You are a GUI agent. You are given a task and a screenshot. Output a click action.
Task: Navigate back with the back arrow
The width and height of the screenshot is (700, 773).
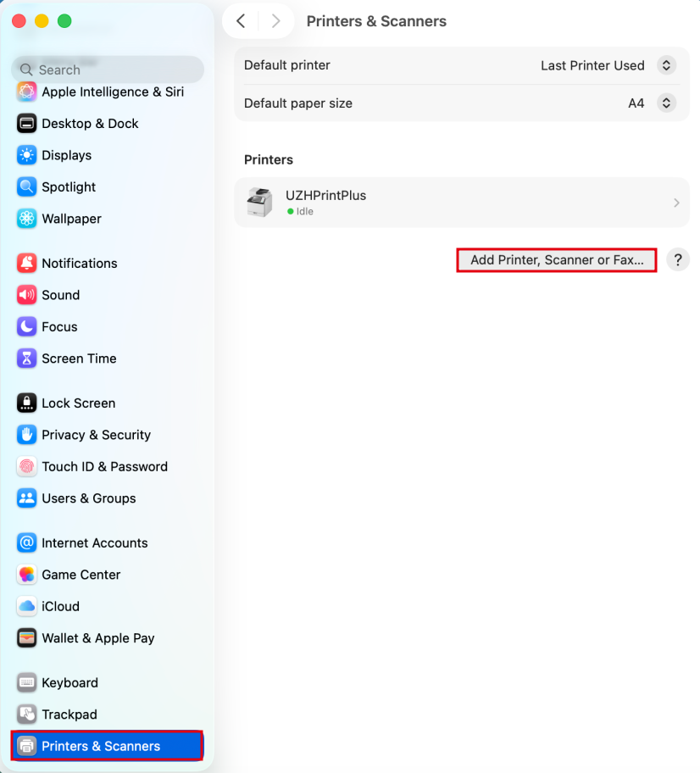point(241,21)
